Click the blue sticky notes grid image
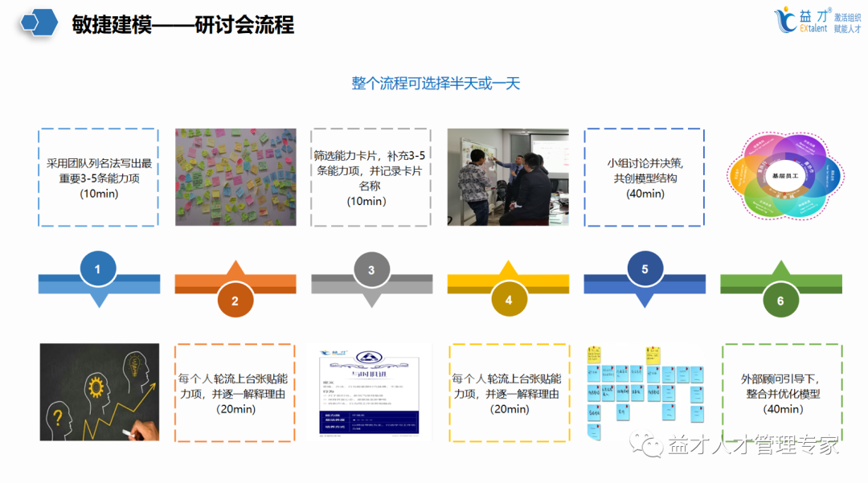 (x=645, y=393)
